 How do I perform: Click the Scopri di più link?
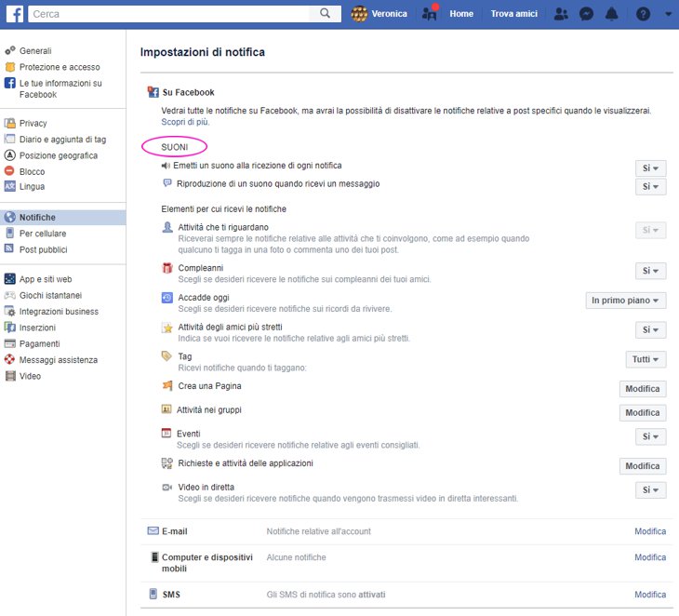pos(185,122)
